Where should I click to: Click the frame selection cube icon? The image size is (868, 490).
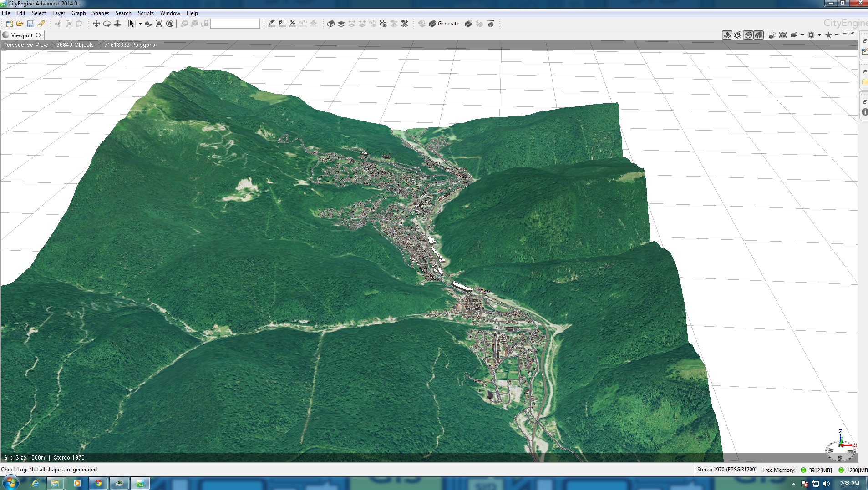click(783, 35)
